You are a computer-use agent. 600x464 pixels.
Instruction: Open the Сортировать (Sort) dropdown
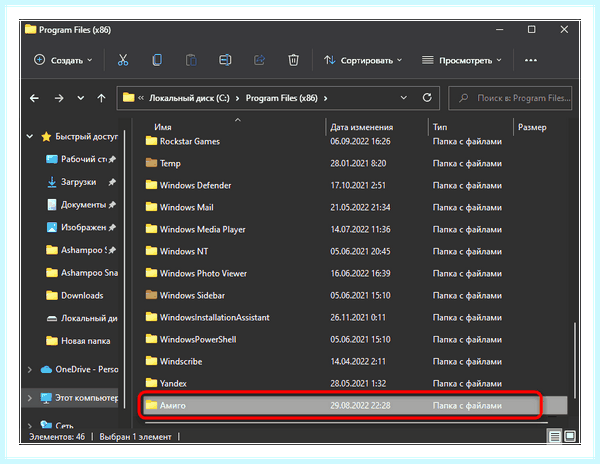click(x=363, y=60)
